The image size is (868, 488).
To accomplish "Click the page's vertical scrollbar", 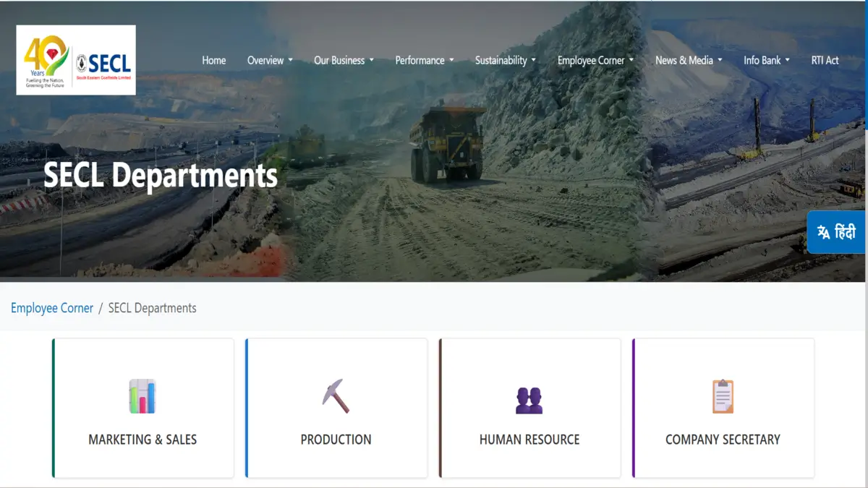I will (866, 244).
